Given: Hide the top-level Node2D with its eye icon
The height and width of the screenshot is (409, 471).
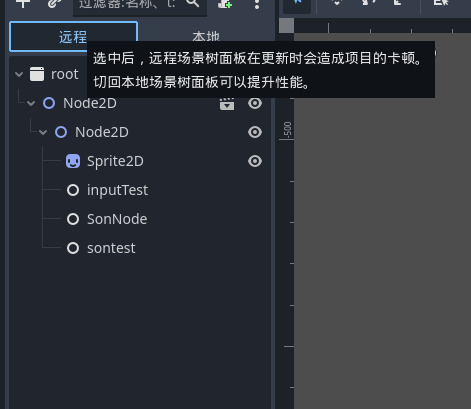Looking at the screenshot, I should (x=255, y=103).
